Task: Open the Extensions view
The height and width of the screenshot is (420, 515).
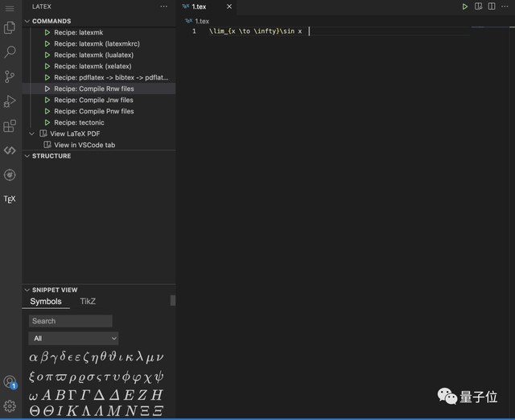Action: [10, 126]
